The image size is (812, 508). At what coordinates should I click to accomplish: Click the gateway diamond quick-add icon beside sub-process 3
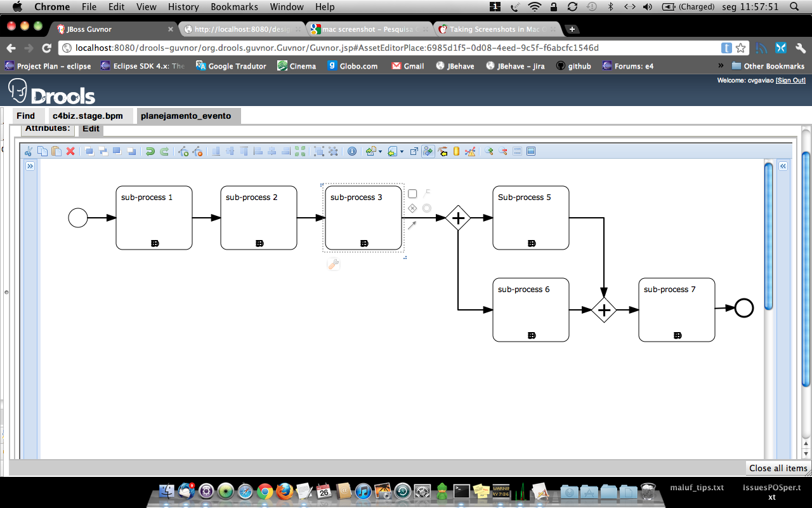(x=412, y=208)
